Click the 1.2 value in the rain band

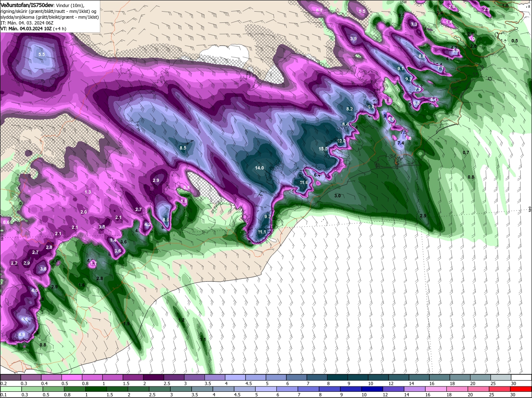(181, 320)
